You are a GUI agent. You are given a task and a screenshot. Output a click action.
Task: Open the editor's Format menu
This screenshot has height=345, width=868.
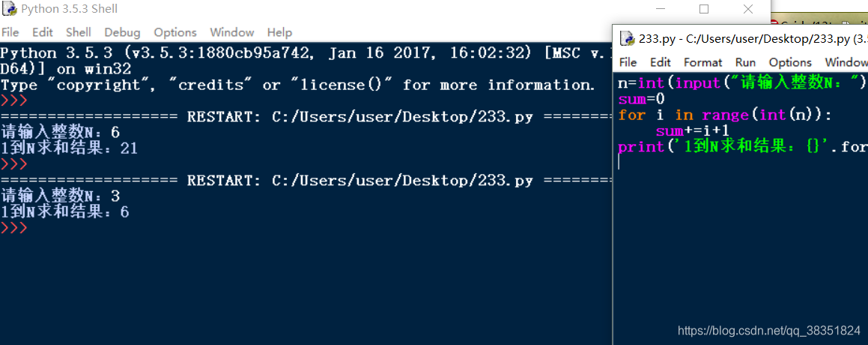click(x=703, y=62)
